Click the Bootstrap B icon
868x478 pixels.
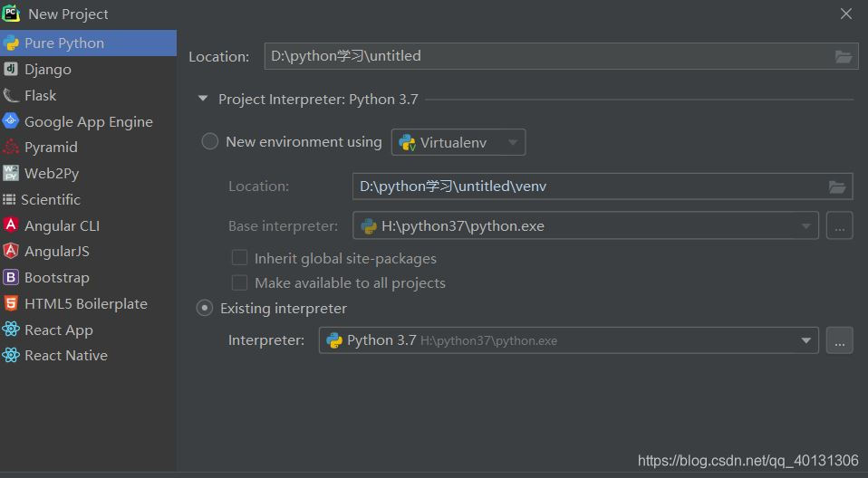click(11, 277)
